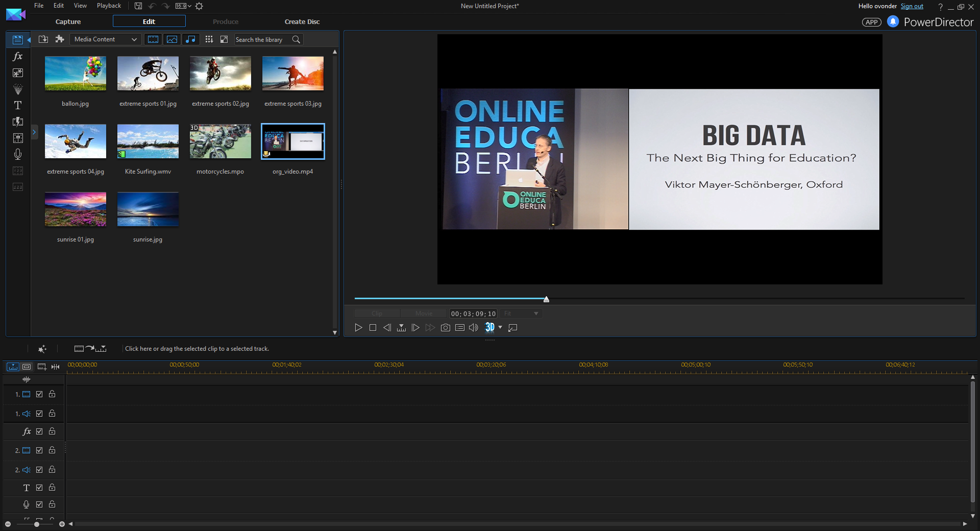980x531 pixels.
Task: Open the Transition Room icon
Action: pyautogui.click(x=17, y=122)
